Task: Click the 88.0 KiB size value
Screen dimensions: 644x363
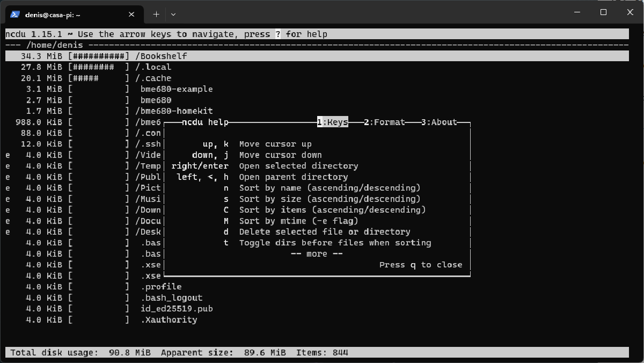Action: [x=41, y=133]
